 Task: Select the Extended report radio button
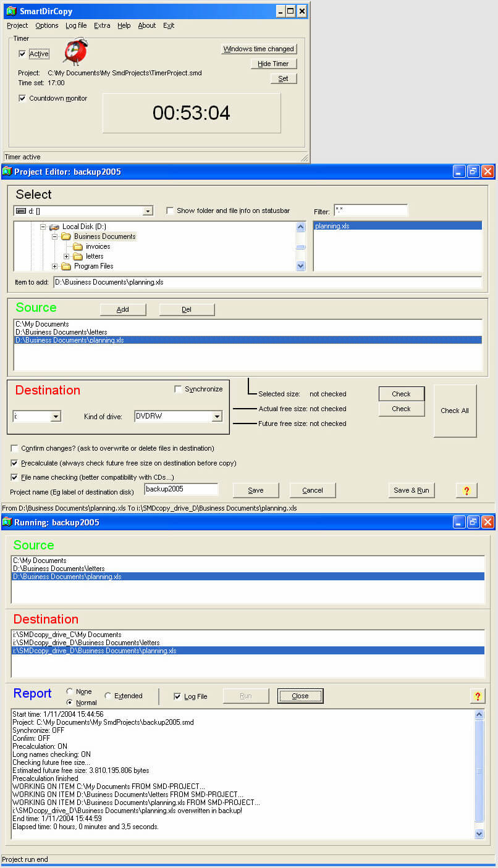coord(108,696)
